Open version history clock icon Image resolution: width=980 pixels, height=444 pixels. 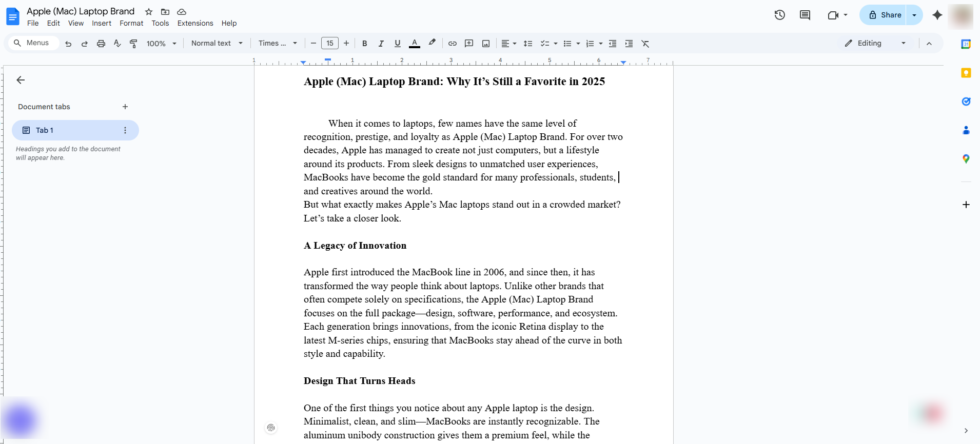[779, 15]
